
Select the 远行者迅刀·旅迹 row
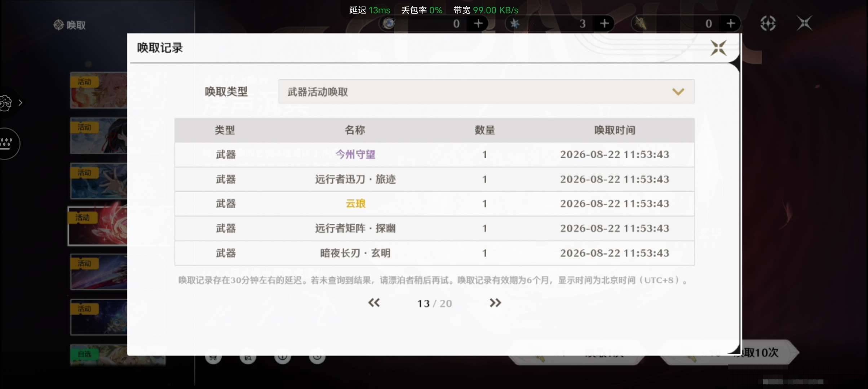[434, 179]
